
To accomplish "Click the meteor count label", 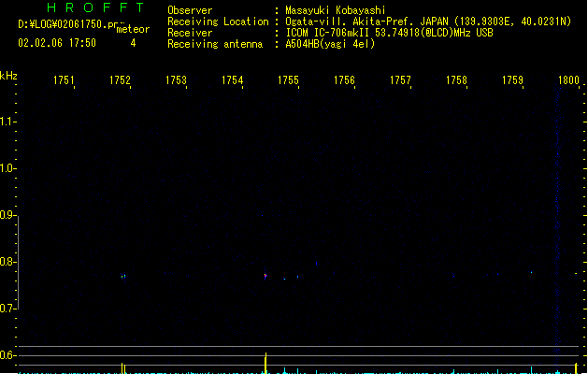I will pos(133,29).
